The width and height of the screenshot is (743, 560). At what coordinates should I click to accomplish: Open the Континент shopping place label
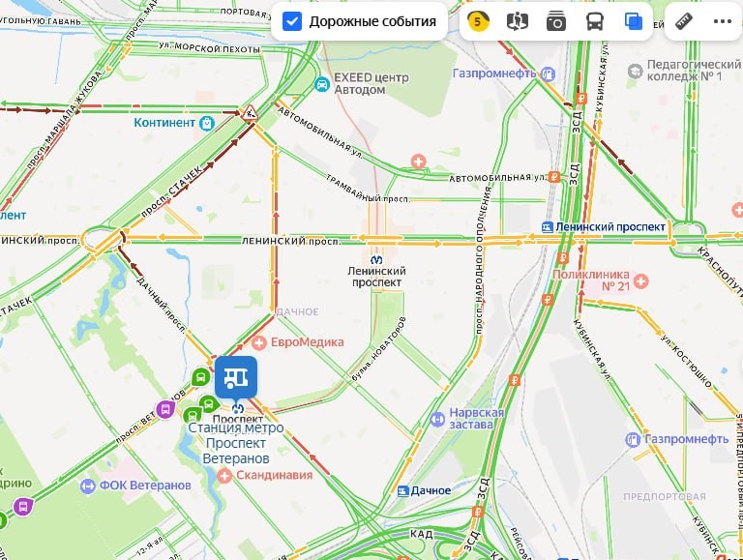(163, 123)
